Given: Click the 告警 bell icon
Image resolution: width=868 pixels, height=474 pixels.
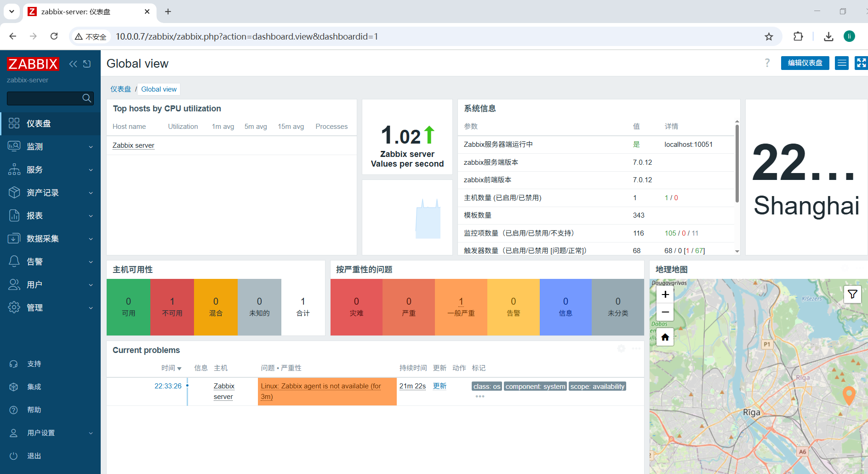Looking at the screenshot, I should [14, 261].
